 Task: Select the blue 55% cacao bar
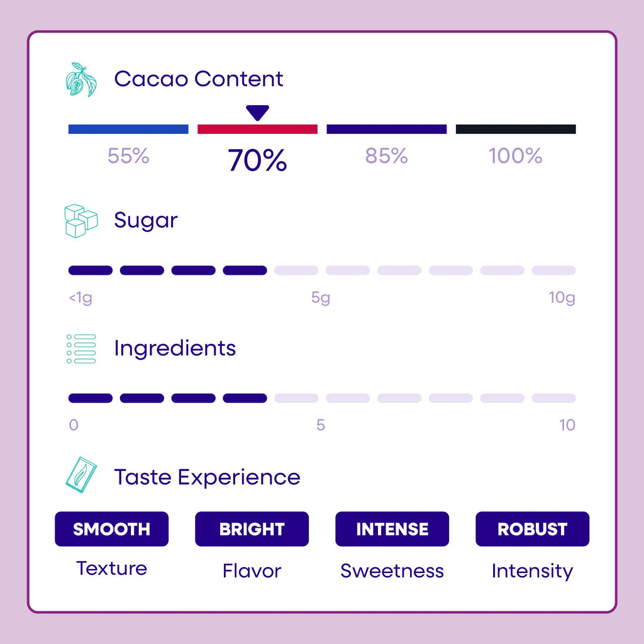(x=128, y=129)
